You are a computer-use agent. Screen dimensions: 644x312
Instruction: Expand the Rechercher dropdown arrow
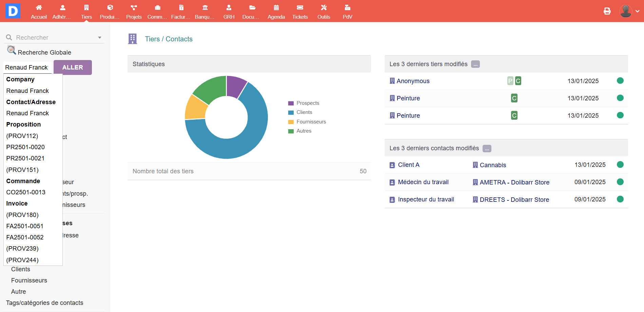click(100, 38)
